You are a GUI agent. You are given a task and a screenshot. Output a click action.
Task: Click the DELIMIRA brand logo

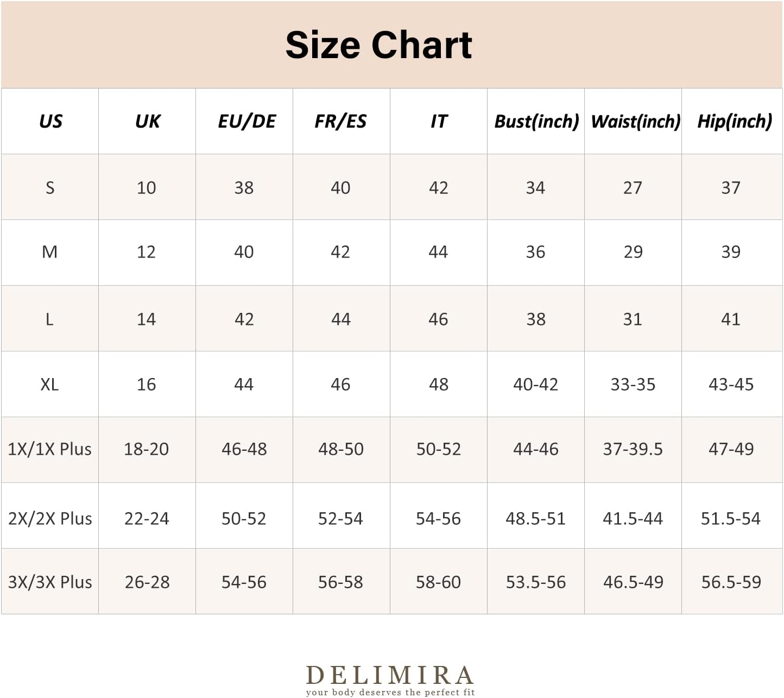(x=390, y=675)
